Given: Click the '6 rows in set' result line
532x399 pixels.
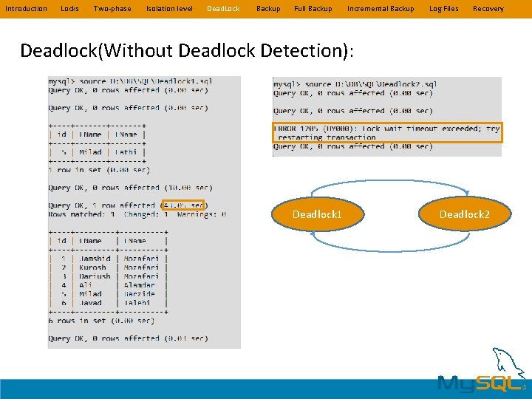Looking at the screenshot, I should tap(101, 321).
